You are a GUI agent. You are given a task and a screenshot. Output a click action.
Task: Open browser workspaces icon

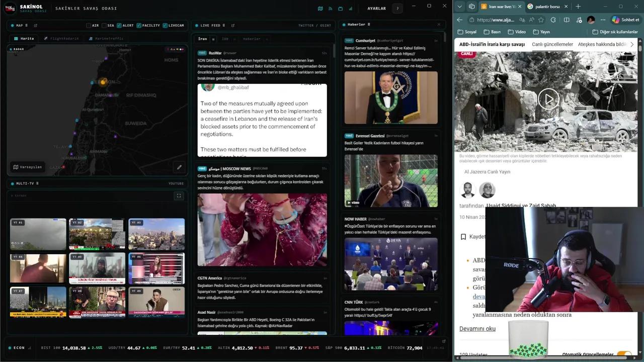click(x=471, y=7)
